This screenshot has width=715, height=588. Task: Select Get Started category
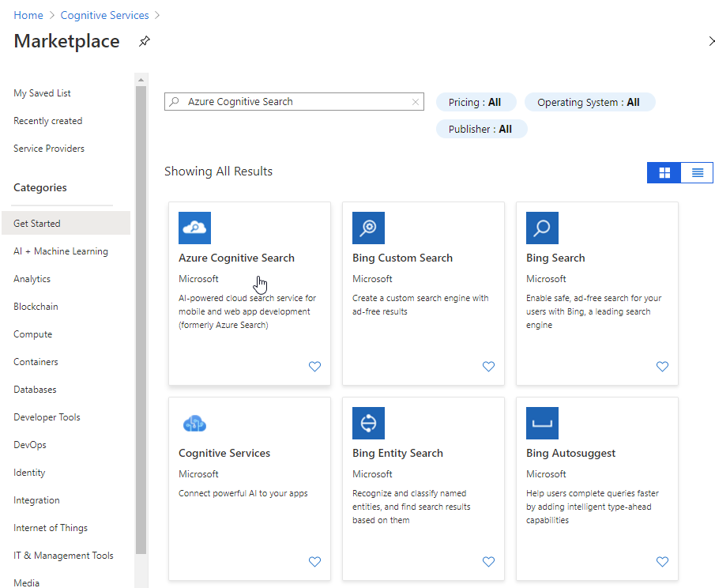pos(66,224)
